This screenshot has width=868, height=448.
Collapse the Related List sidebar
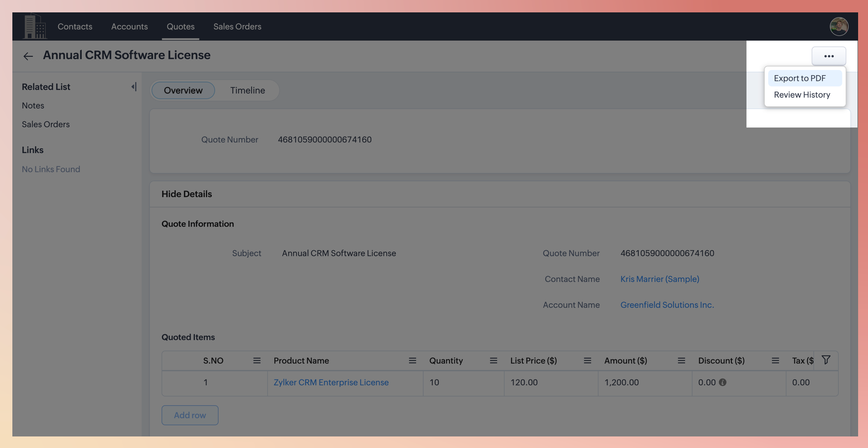pyautogui.click(x=134, y=87)
